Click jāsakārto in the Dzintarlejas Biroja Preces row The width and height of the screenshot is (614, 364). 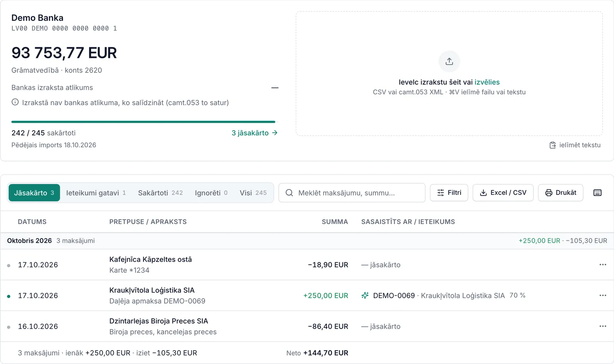(381, 326)
